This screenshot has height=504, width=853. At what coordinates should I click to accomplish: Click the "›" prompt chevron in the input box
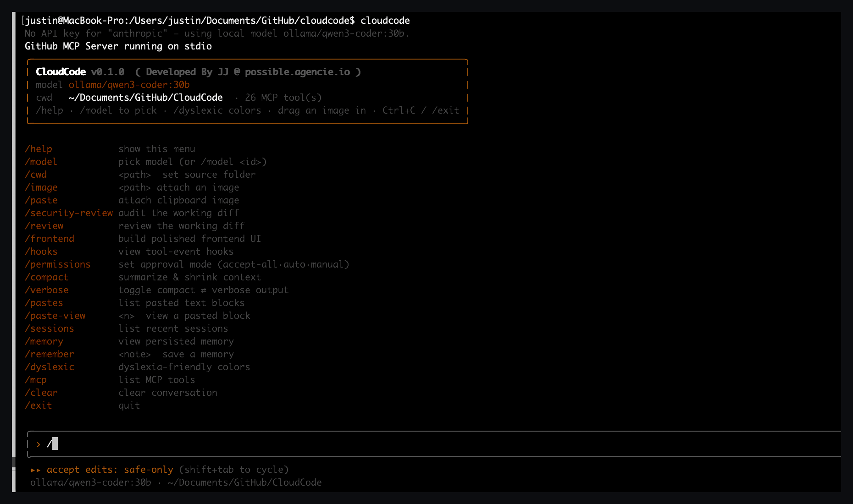click(39, 444)
